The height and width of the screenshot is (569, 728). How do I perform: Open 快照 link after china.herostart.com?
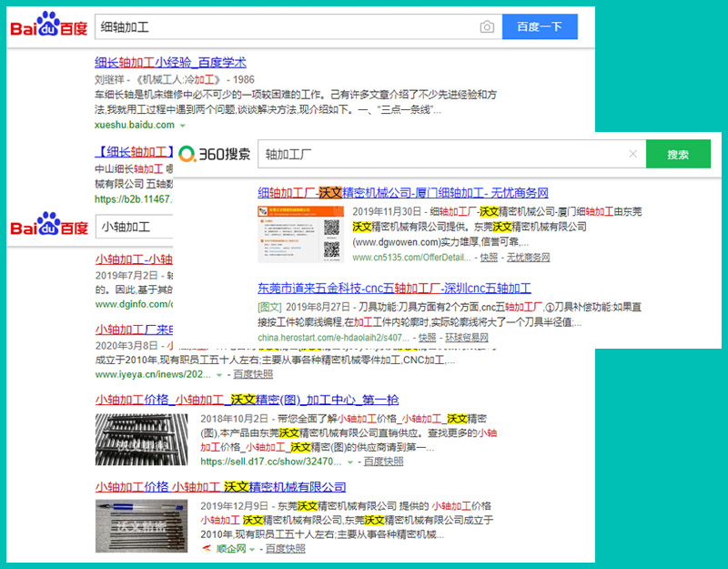click(x=427, y=338)
